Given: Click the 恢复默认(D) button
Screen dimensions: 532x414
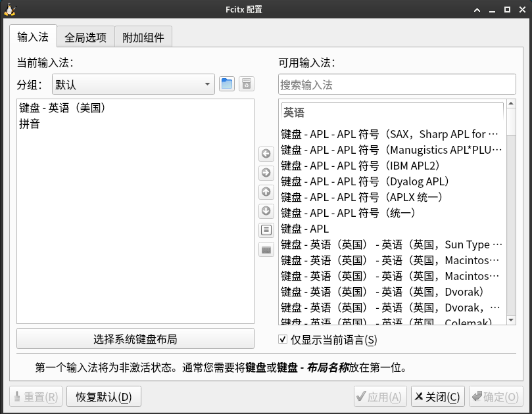Looking at the screenshot, I should (104, 396).
